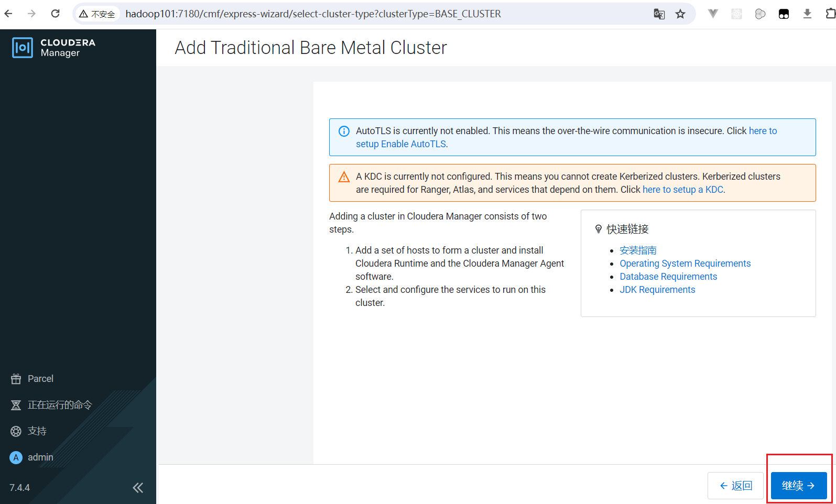
Task: Click the Cloudera Manager logo
Action: point(53,48)
